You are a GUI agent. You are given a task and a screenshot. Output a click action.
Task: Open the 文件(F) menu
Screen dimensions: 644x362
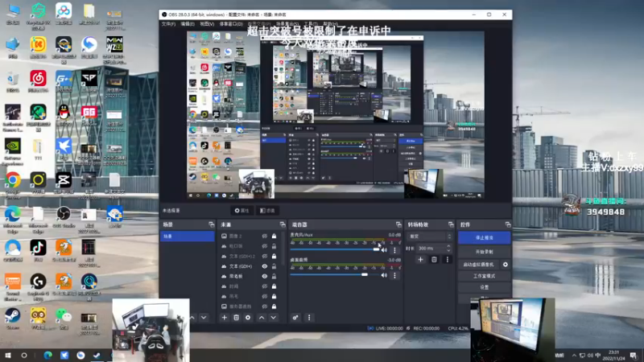point(168,24)
